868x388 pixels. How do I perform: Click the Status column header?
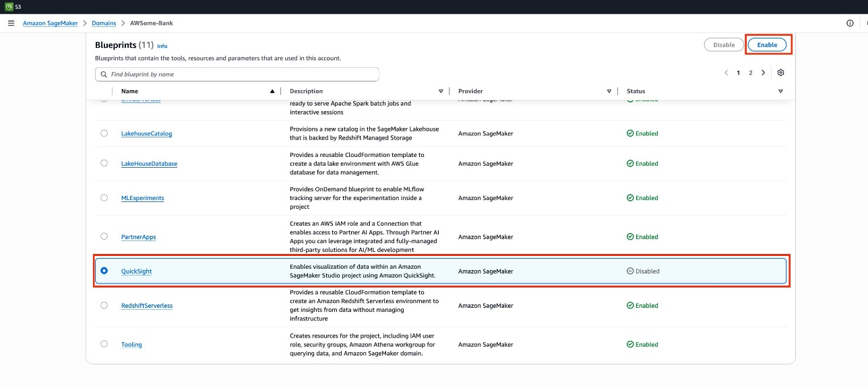(x=635, y=91)
